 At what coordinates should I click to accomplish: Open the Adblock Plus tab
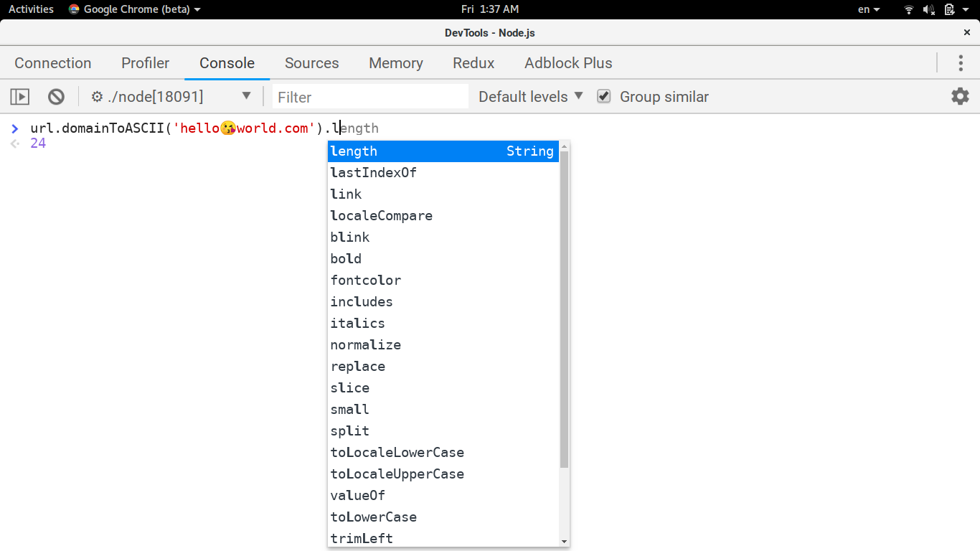tap(568, 63)
